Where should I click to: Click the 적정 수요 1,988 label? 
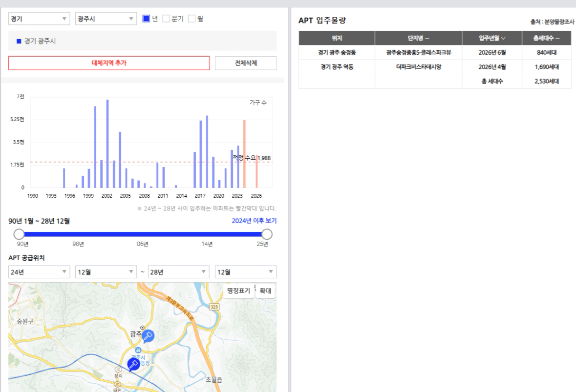point(252,158)
